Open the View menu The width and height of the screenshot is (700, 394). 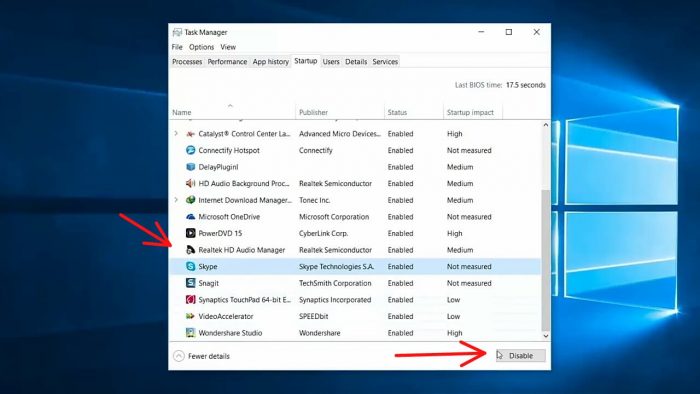228,47
